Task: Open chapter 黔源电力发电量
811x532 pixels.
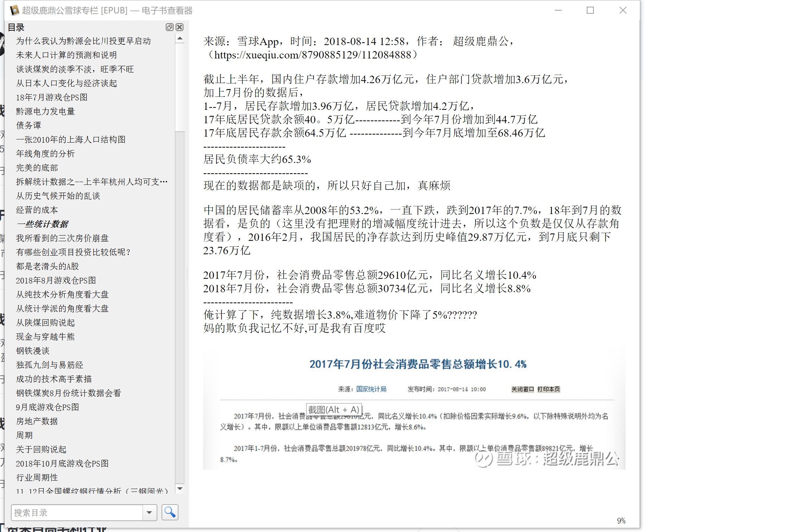Action: (45, 111)
